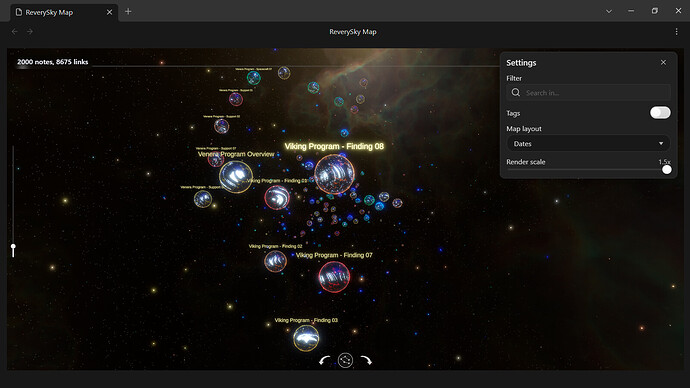690x388 pixels.
Task: Select the Viking Program - Finding 03 sphere at bottom
Action: [x=306, y=338]
